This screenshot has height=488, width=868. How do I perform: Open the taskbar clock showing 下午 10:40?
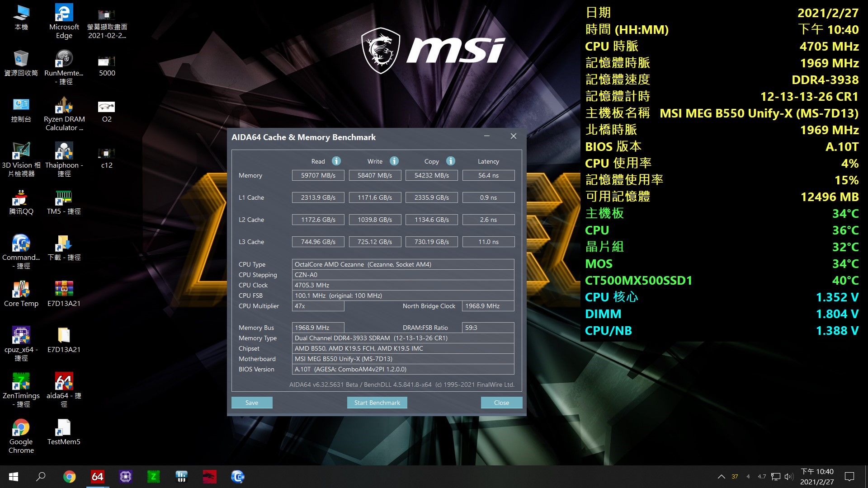pyautogui.click(x=817, y=477)
